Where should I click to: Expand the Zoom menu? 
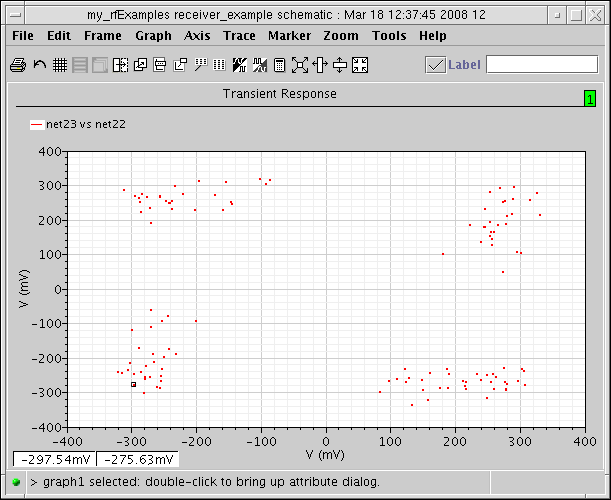point(340,35)
